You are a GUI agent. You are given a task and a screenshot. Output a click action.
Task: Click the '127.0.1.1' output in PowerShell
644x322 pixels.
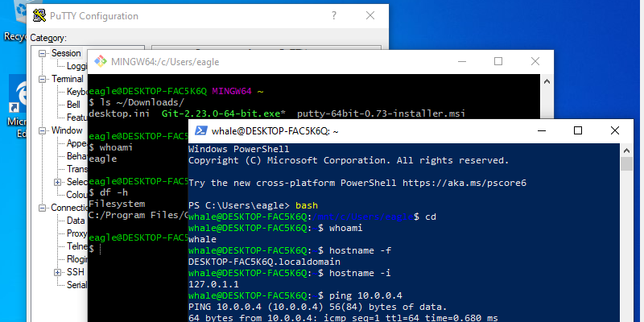213,284
